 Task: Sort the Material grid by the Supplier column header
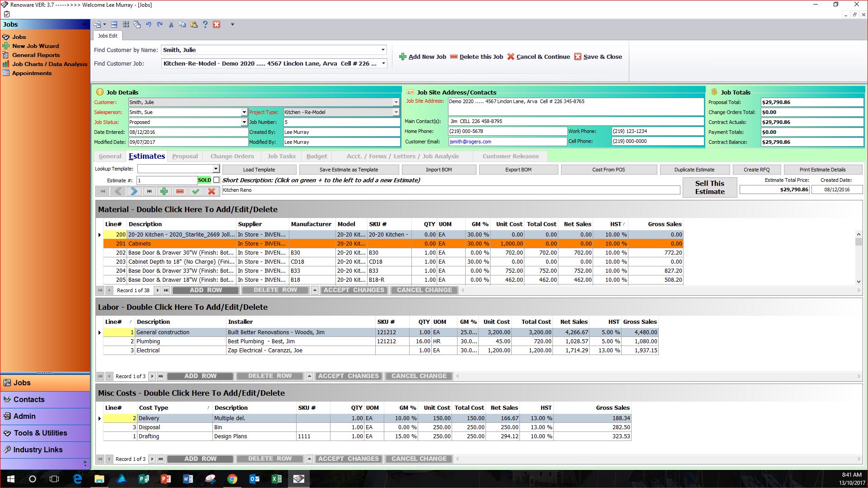[x=262, y=224]
